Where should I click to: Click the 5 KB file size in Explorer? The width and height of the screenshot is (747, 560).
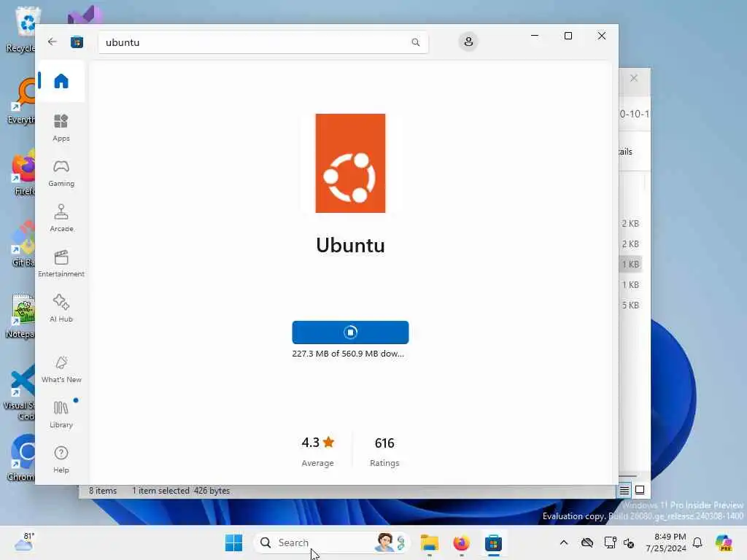(x=630, y=306)
